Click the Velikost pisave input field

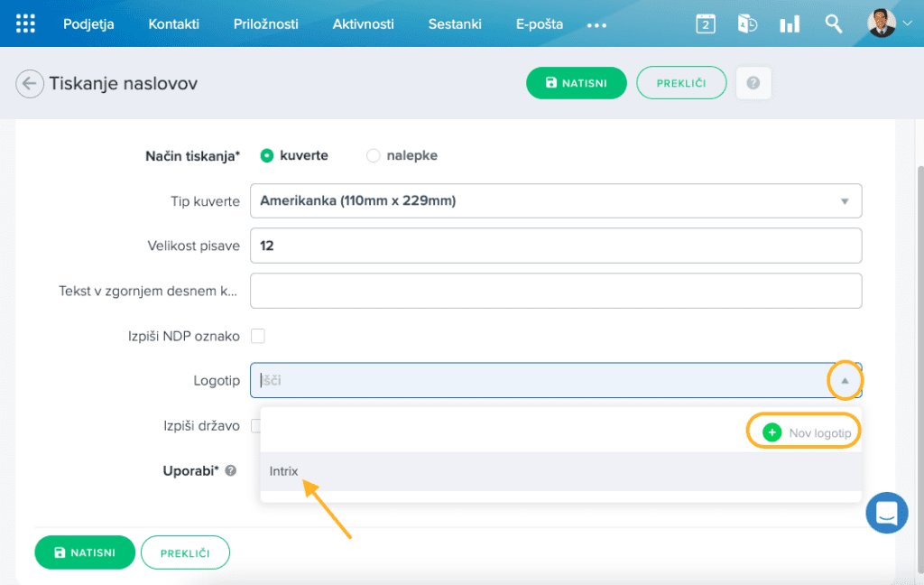[555, 246]
